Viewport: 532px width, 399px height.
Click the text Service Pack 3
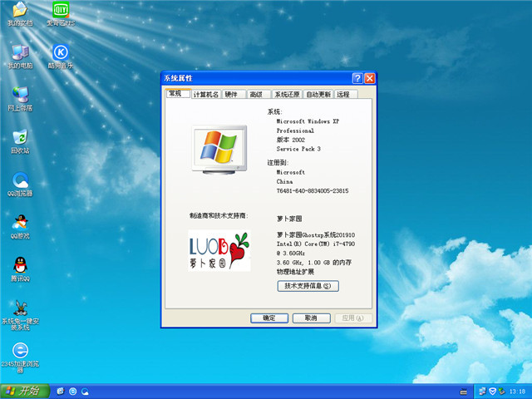[x=298, y=149]
